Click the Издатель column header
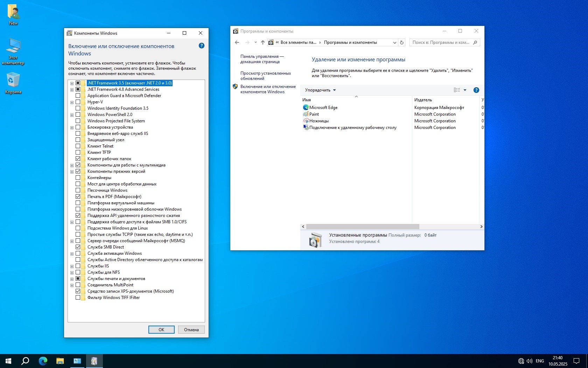The image size is (588, 368). pos(423,100)
